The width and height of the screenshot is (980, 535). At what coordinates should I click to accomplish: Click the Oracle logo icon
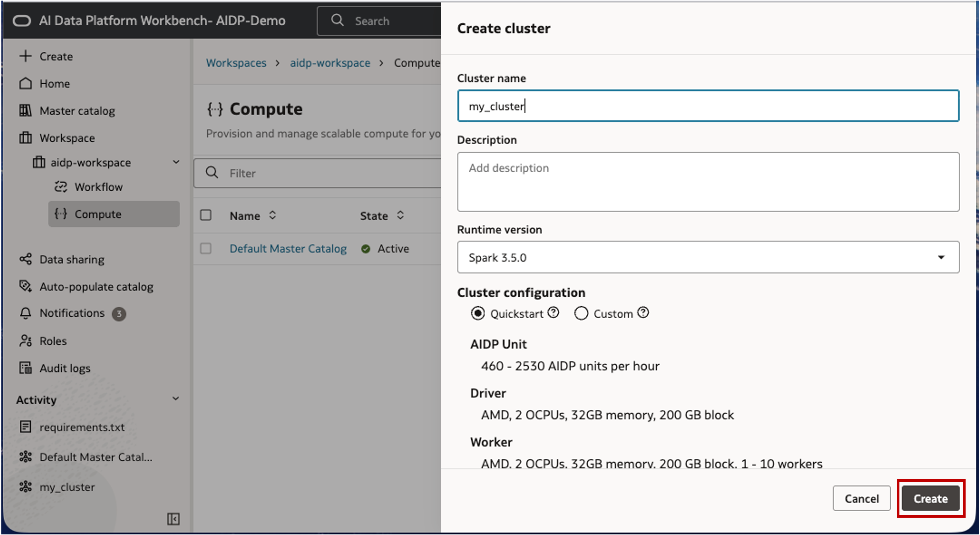coord(22,21)
